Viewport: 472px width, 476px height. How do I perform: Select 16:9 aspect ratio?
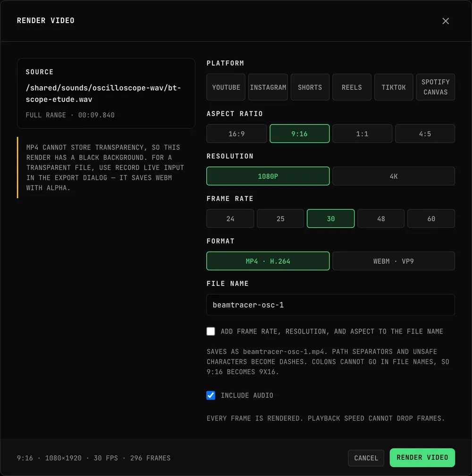[x=236, y=134]
